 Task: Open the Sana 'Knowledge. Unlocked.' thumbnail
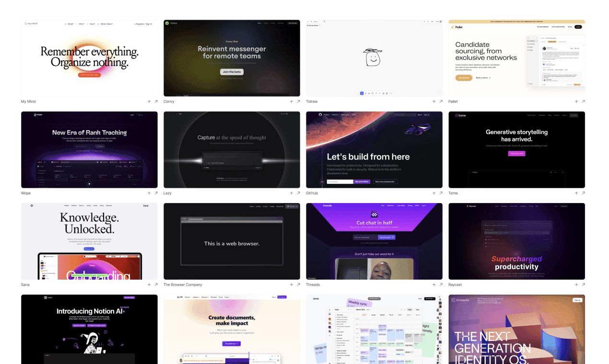point(89,241)
